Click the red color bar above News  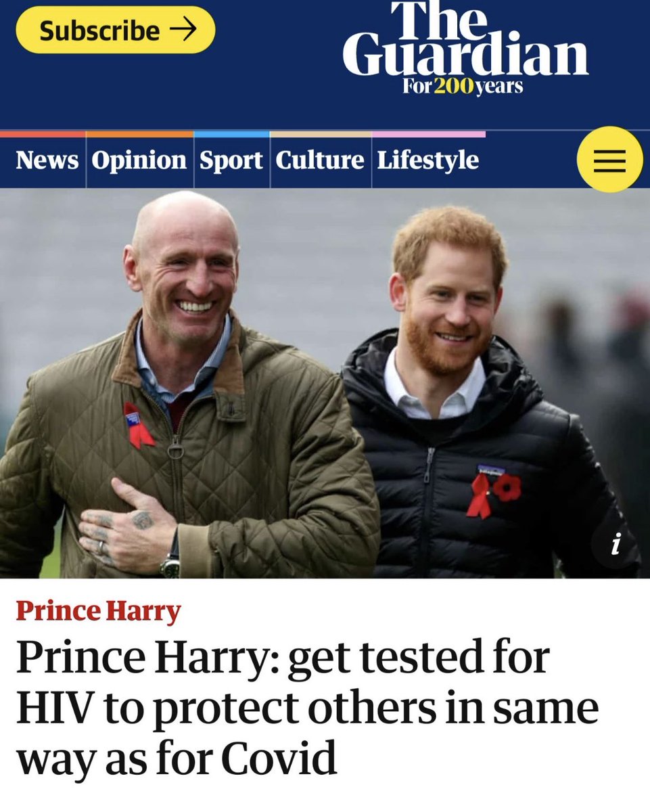click(43, 134)
